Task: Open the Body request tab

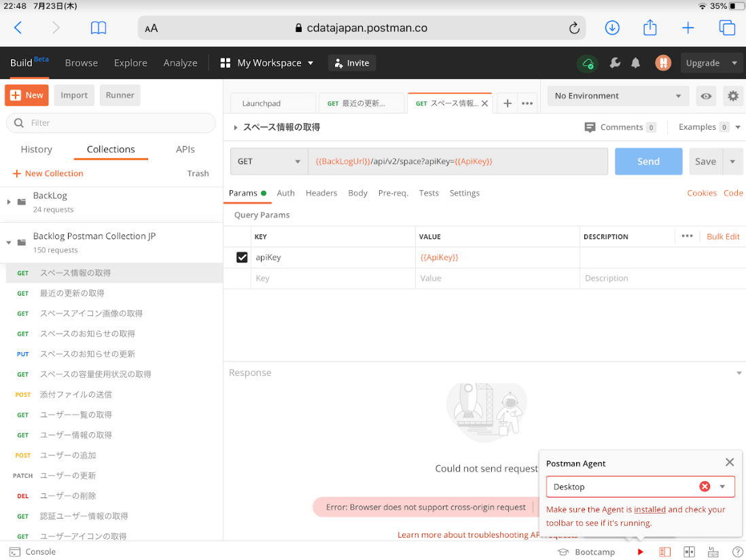Action: (x=357, y=193)
